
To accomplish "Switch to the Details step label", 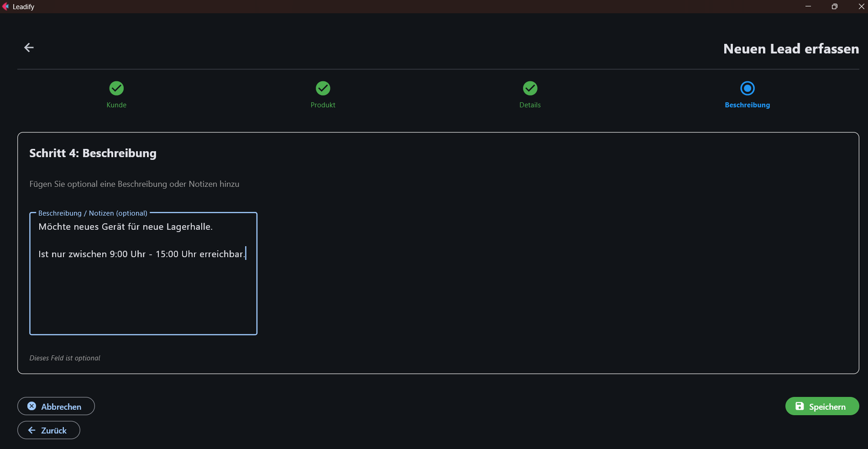I will (530, 105).
